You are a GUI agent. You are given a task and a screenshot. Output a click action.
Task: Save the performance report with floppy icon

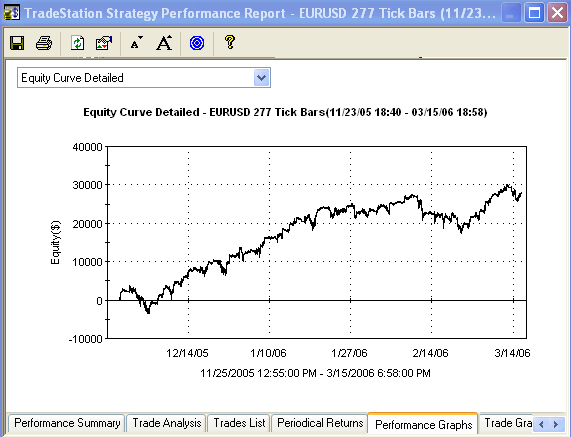click(x=17, y=43)
